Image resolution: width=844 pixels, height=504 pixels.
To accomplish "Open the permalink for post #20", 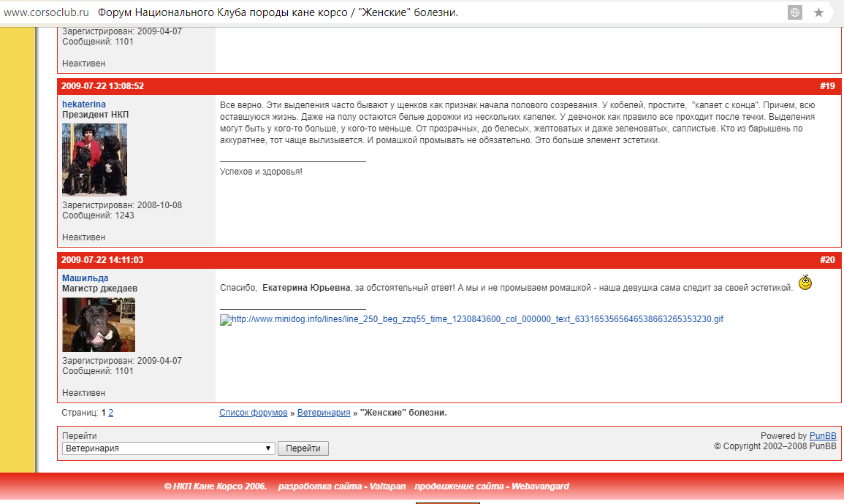I will (827, 260).
